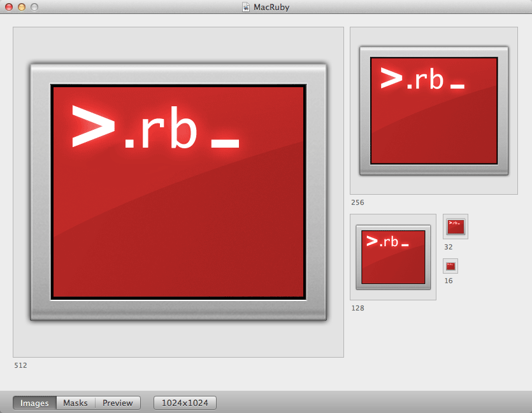Click the MacRuby window title text

[271, 7]
